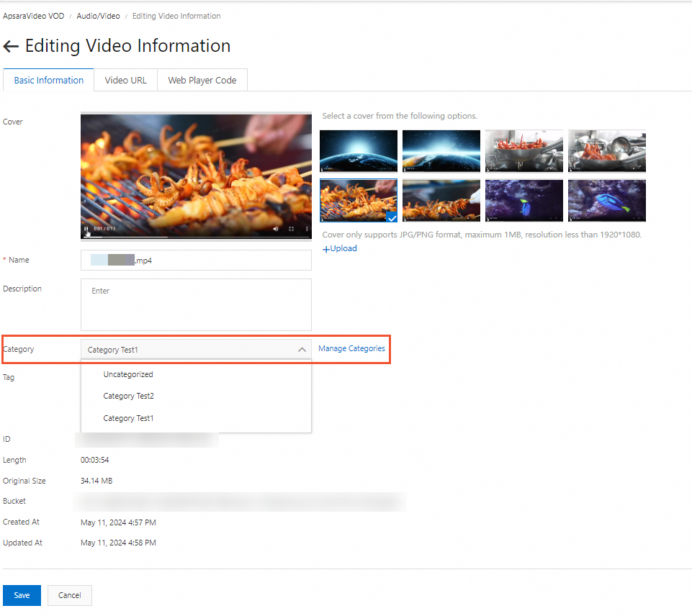Click the Original Size value 34.14 MB
The width and height of the screenshot is (692, 616).
pos(96,481)
